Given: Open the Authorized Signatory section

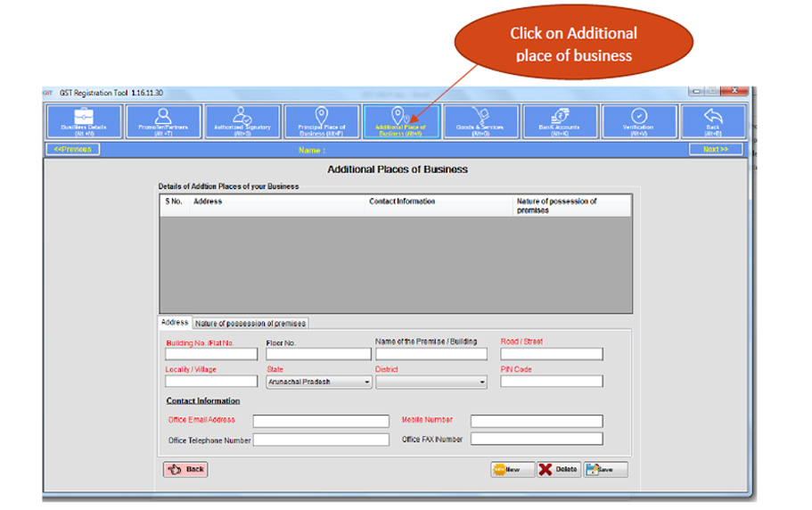Looking at the screenshot, I should (242, 122).
